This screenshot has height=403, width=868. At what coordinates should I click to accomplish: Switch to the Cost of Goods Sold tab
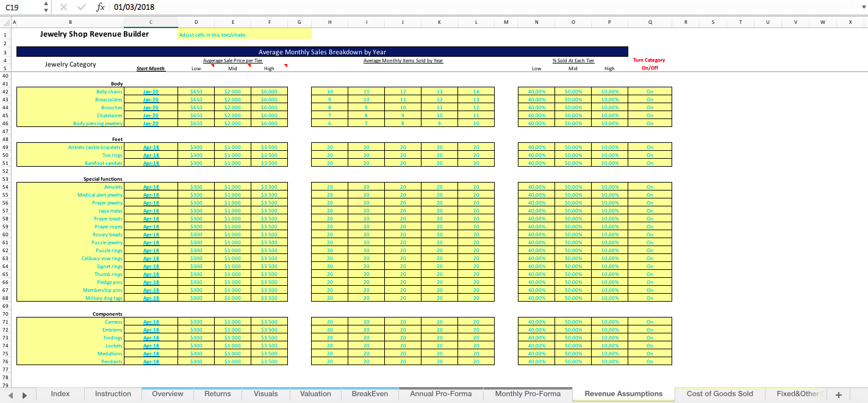719,394
